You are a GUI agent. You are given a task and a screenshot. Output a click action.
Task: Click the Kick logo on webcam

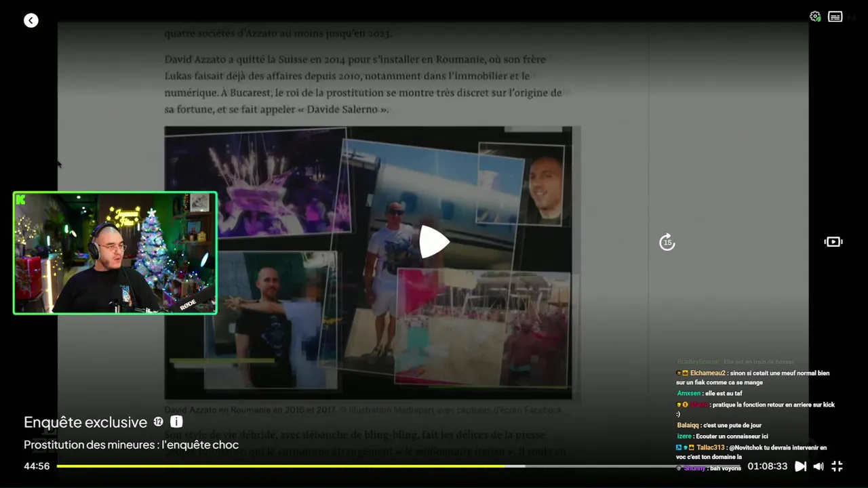tap(21, 199)
